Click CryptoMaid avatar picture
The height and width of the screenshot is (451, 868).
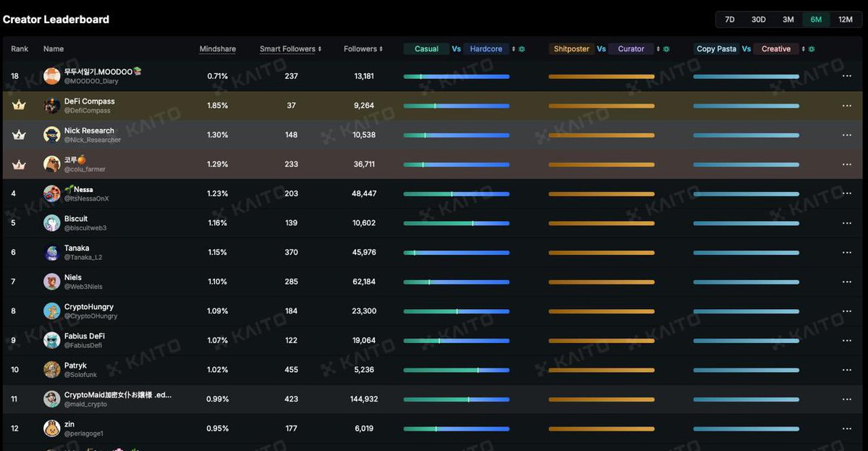coord(51,399)
